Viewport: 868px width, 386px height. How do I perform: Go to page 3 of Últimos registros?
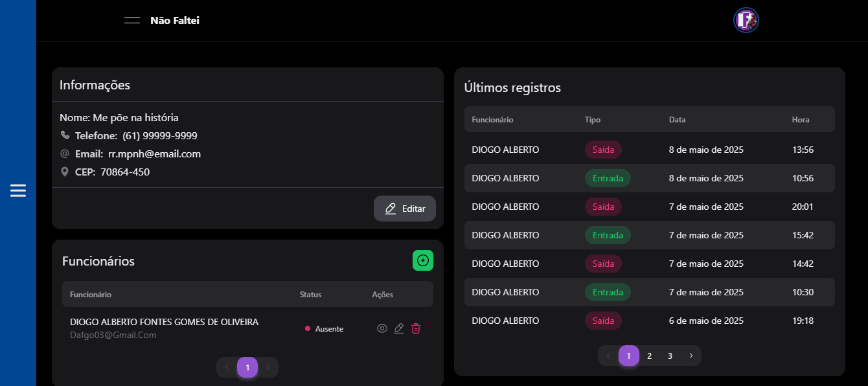670,356
